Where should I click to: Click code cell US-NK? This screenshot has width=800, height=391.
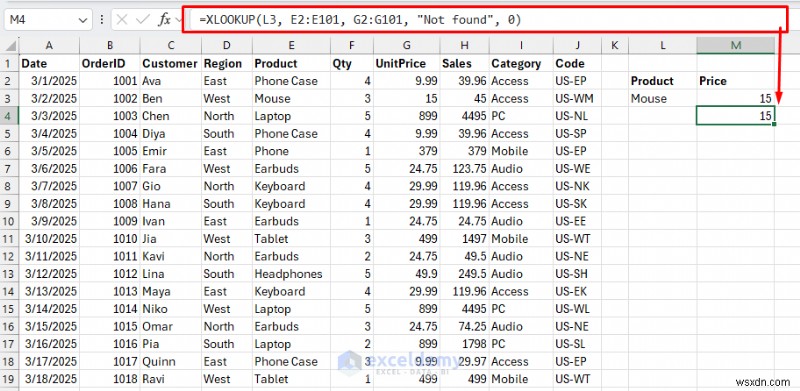577,186
